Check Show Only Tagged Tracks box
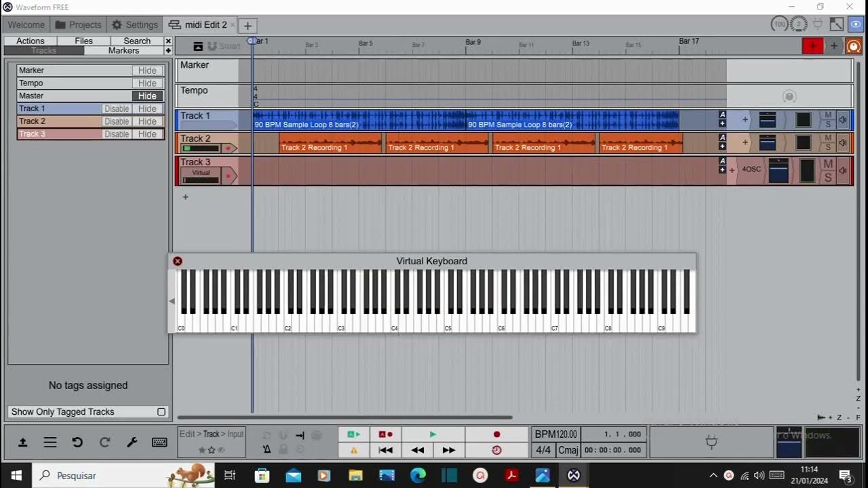The width and height of the screenshot is (868, 488). (x=161, y=411)
